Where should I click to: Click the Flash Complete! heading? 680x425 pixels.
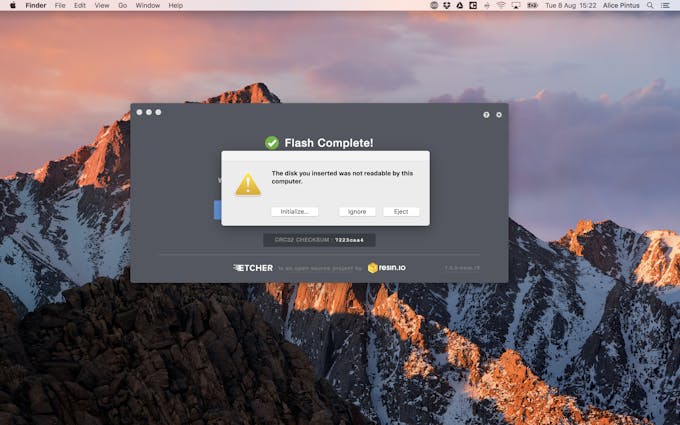click(329, 143)
